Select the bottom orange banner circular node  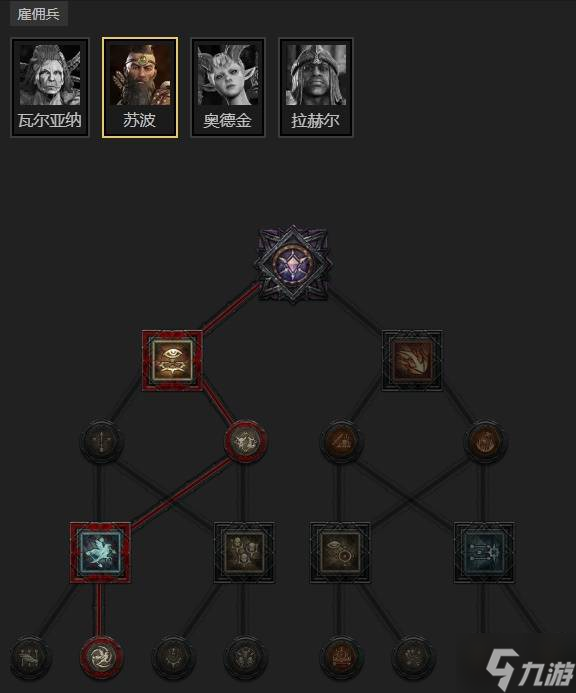click(x=341, y=657)
